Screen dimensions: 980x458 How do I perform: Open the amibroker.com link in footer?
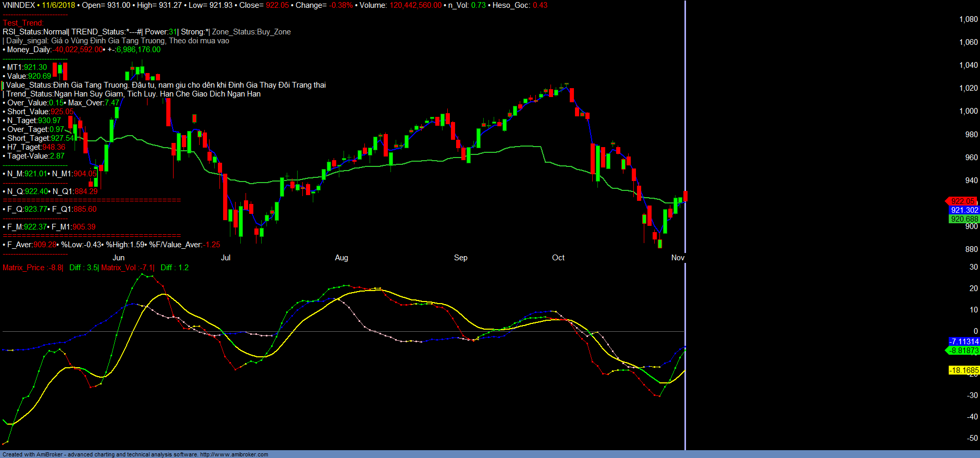[x=234, y=454]
